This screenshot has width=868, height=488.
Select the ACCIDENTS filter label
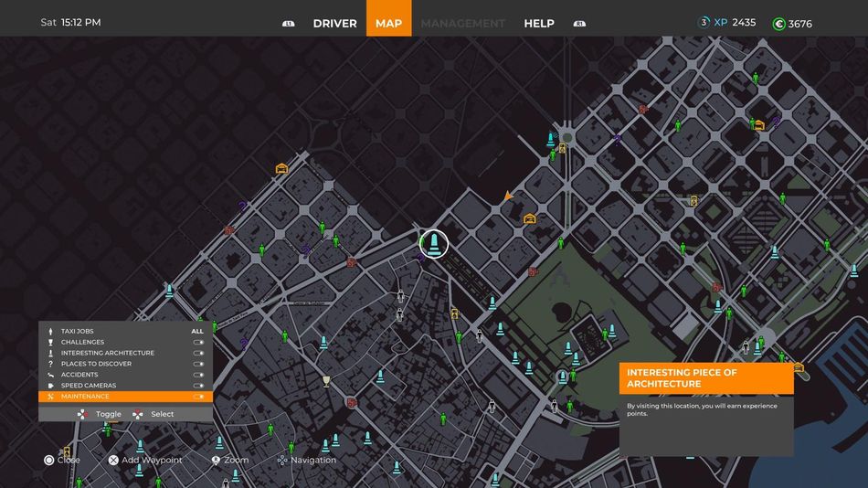click(79, 375)
